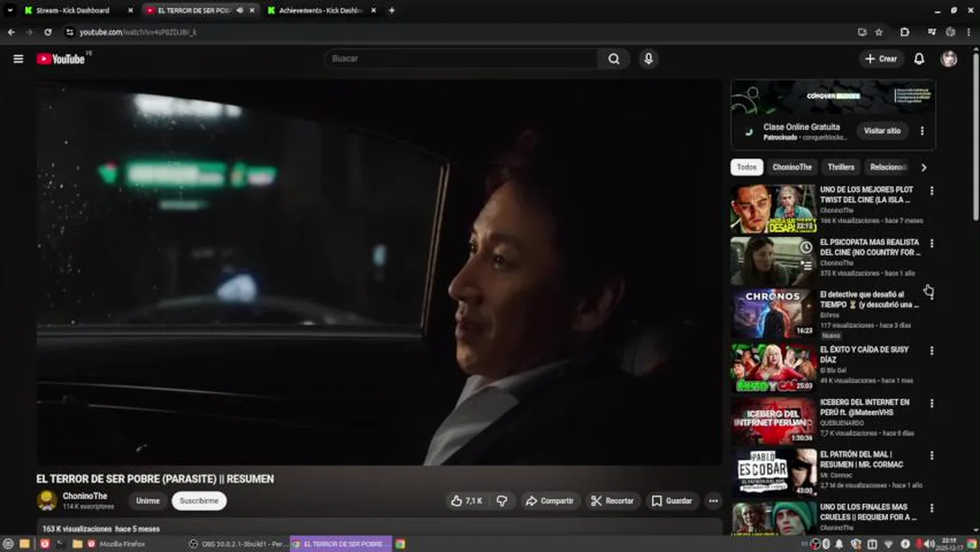Image resolution: width=980 pixels, height=552 pixels.
Task: Open options for detective TIEMPO video
Action: pos(932,297)
